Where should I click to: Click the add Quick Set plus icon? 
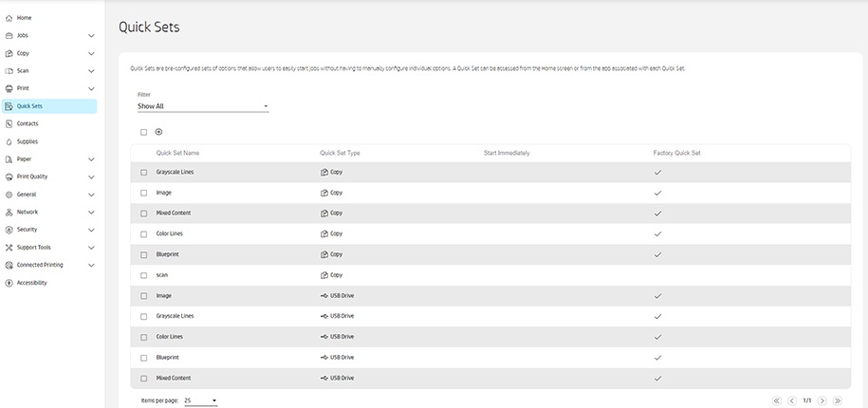158,132
